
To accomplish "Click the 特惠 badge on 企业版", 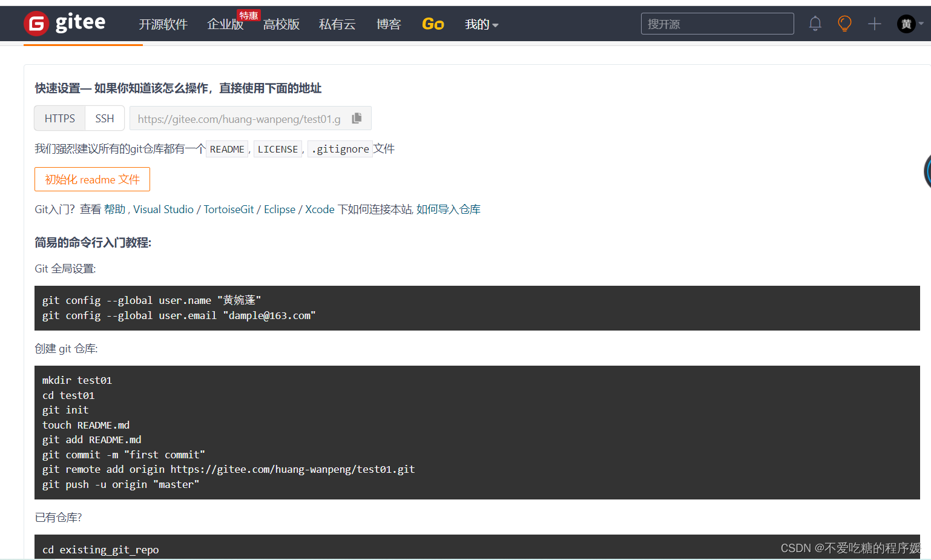I will click(248, 15).
